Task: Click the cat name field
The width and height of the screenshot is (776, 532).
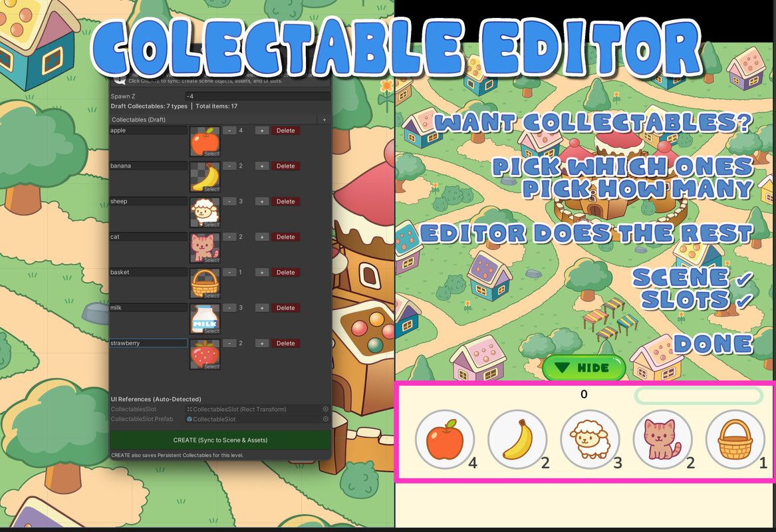Action: 148,237
